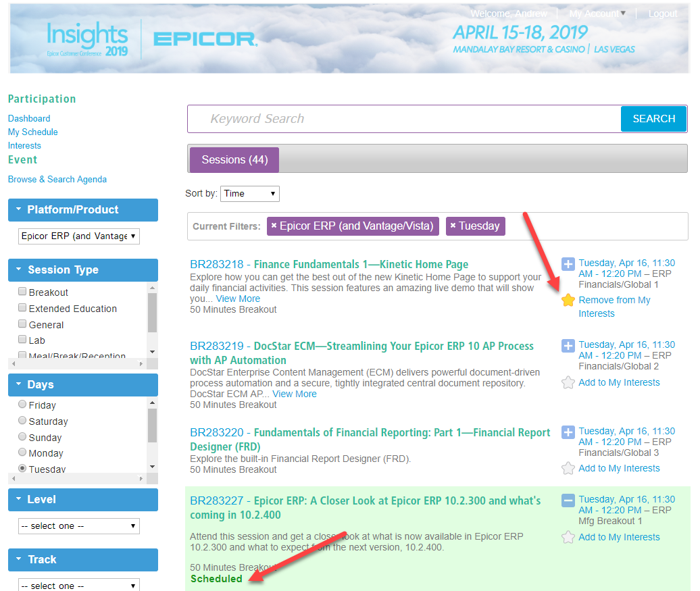Open the Platform/Product Epicor ERP dropdown
This screenshot has height=591, width=700.
tap(79, 236)
